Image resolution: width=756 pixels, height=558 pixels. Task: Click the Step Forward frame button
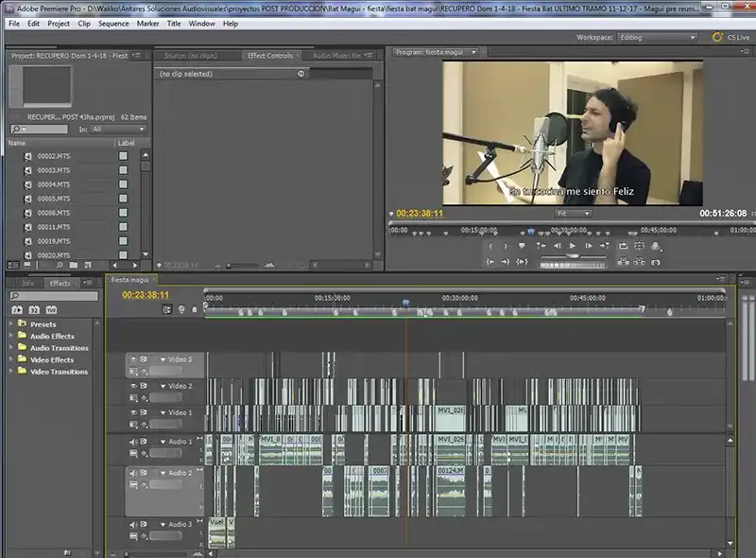coord(589,246)
